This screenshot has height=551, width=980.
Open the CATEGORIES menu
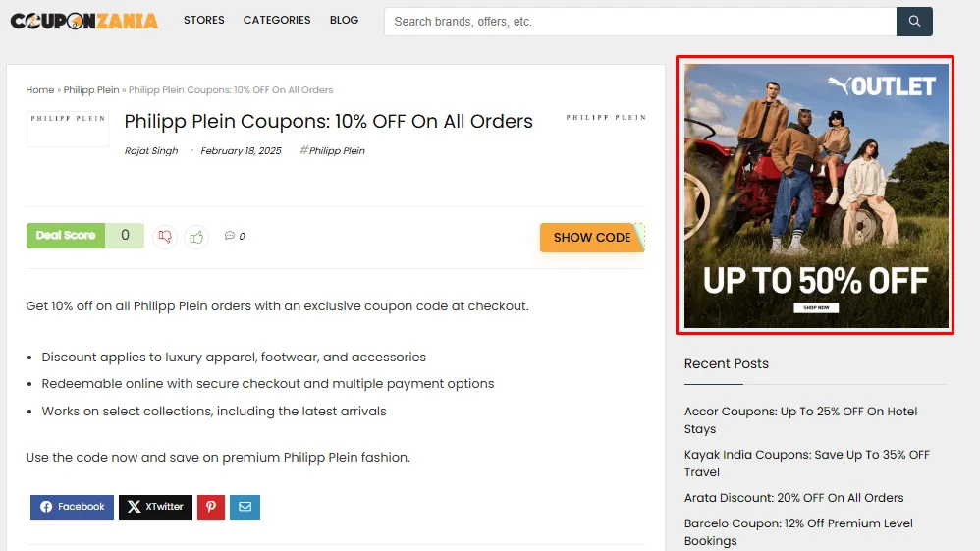click(277, 20)
